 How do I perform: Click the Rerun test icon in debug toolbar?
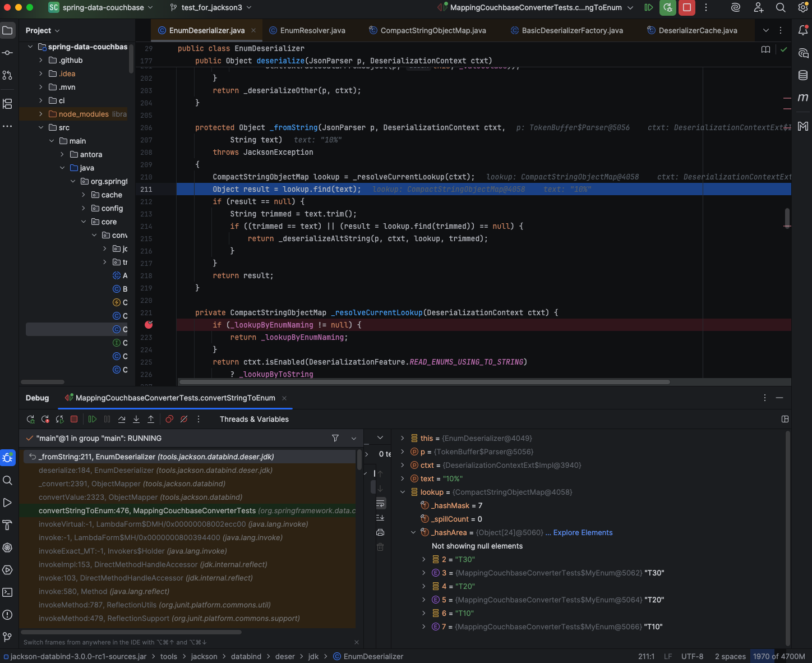31,419
